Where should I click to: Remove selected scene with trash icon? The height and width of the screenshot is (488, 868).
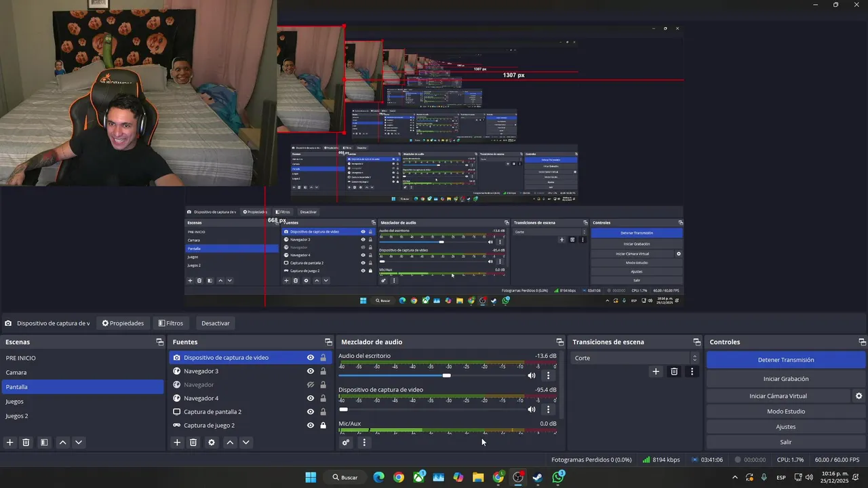26,443
